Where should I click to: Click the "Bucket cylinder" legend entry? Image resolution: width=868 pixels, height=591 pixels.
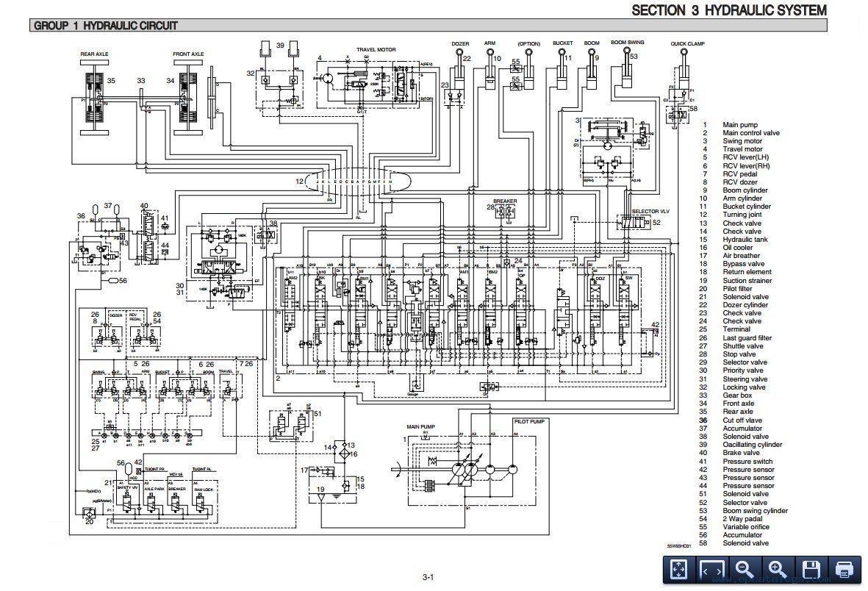[747, 207]
